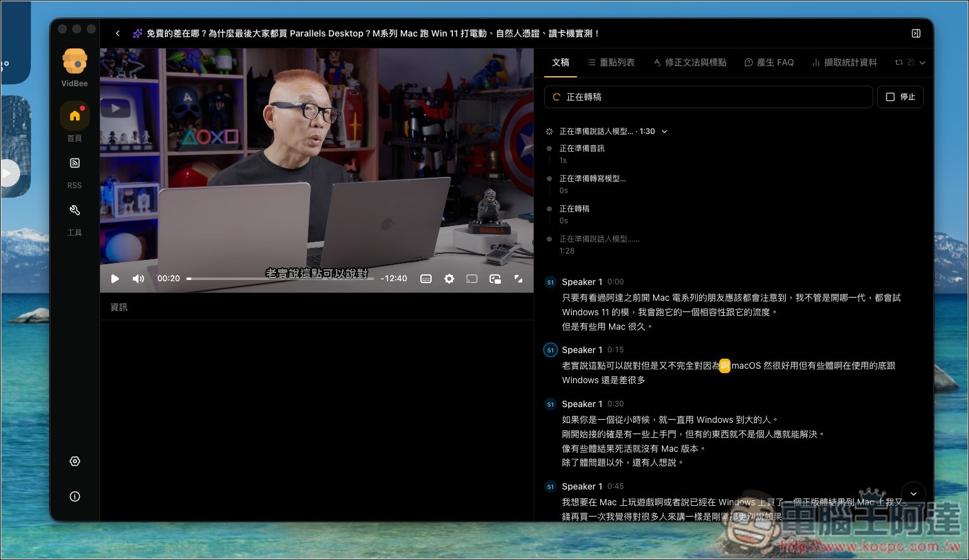The height and width of the screenshot is (560, 969).
Task: Mute the video volume speaker icon
Action: (x=138, y=279)
